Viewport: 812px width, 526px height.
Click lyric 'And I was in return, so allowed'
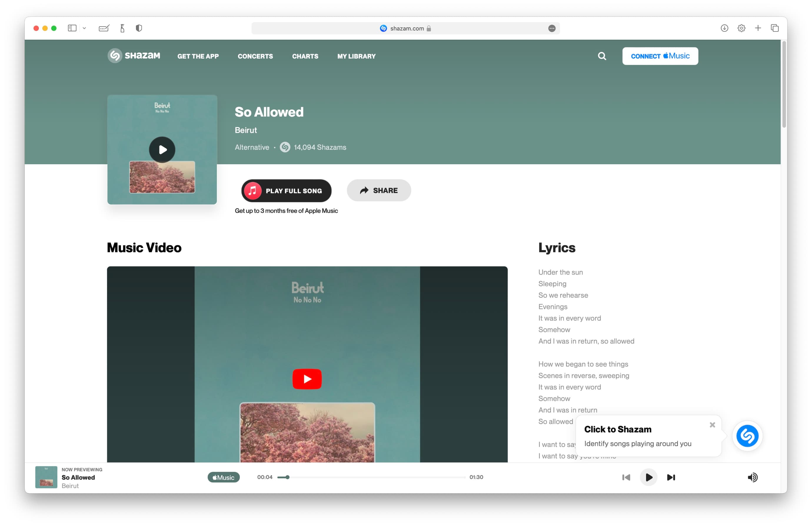[586, 341]
